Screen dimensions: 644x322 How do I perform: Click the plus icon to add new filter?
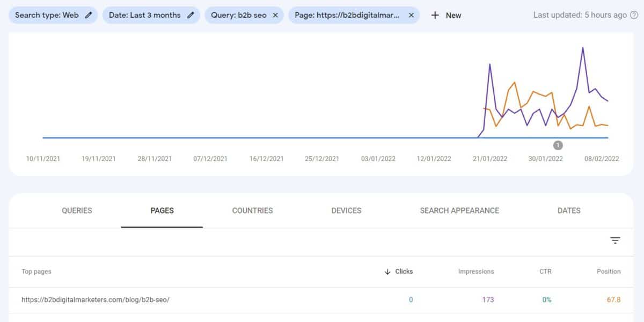pos(435,15)
